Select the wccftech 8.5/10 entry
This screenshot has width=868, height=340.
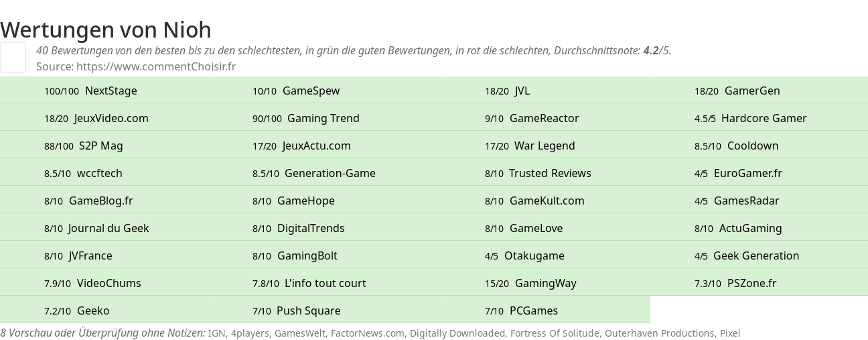tap(83, 173)
